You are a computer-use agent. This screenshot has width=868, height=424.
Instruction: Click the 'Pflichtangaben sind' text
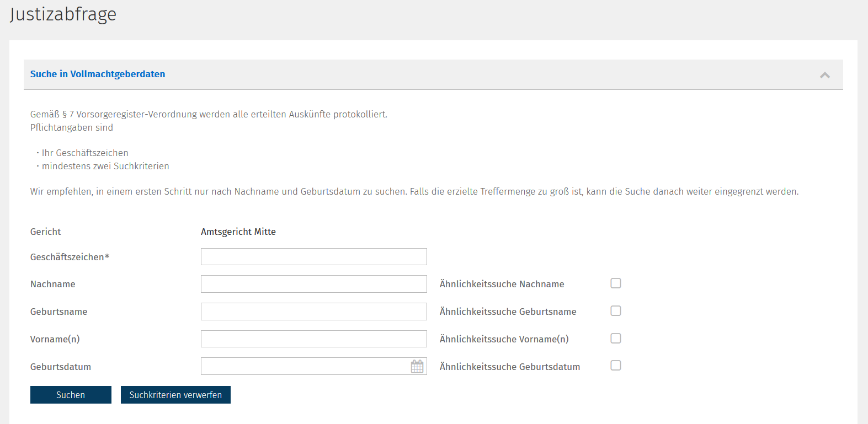72,127
